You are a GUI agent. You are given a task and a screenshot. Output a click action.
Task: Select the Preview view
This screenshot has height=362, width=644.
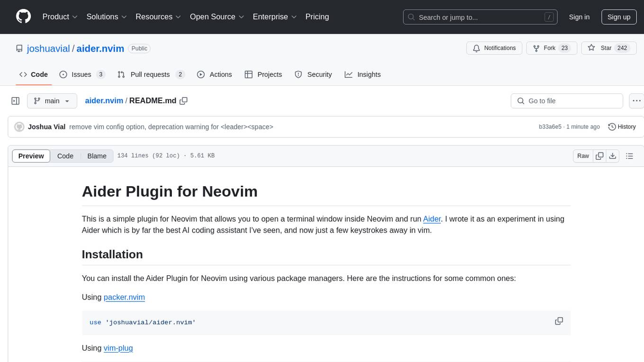(31, 156)
